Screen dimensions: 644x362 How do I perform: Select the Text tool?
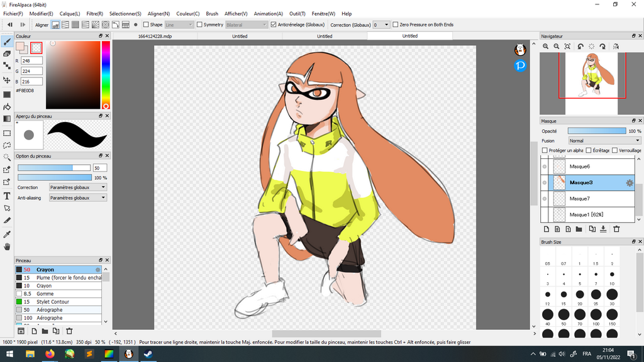7,196
